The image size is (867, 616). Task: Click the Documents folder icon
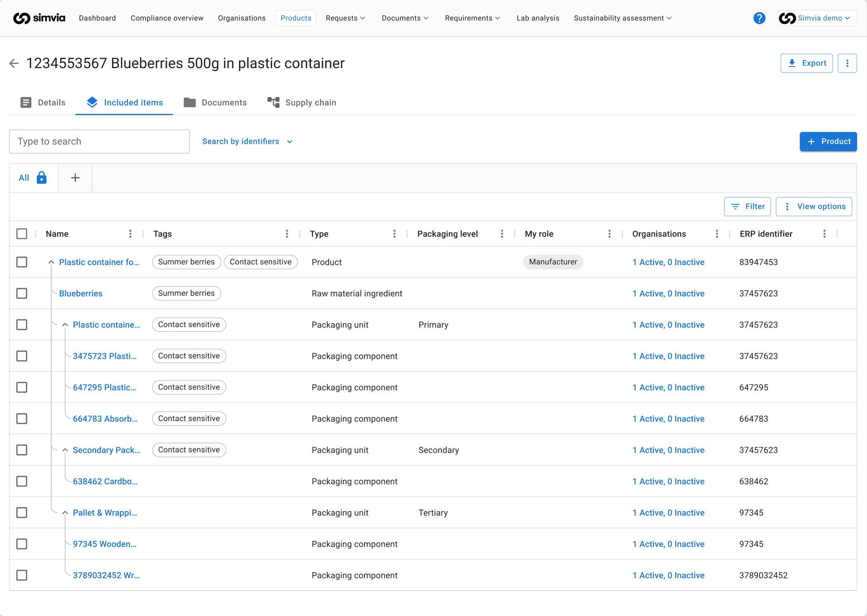click(190, 102)
